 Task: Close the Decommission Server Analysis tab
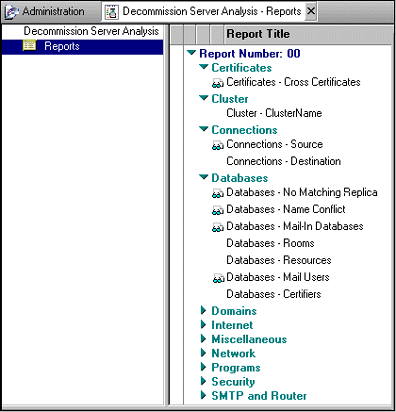click(x=311, y=11)
